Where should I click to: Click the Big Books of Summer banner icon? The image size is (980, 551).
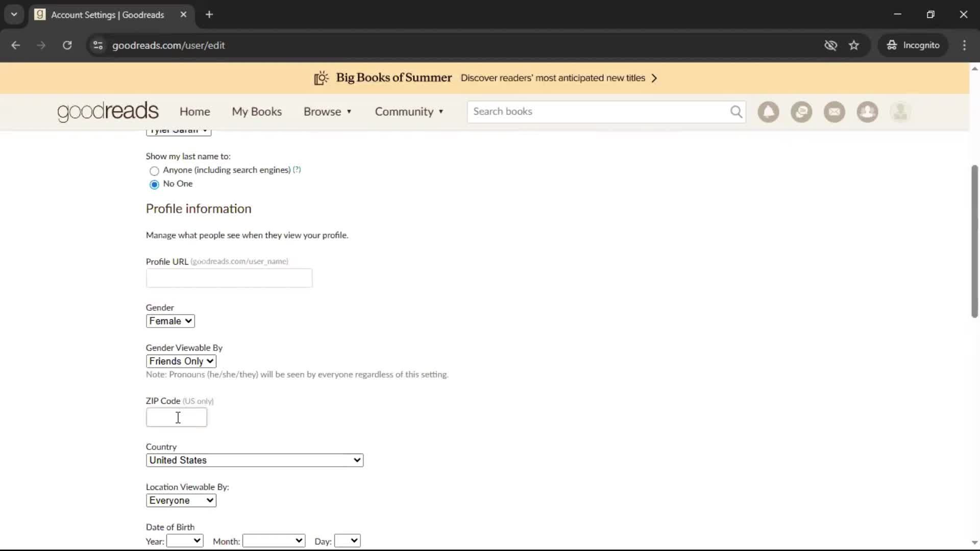(x=321, y=78)
